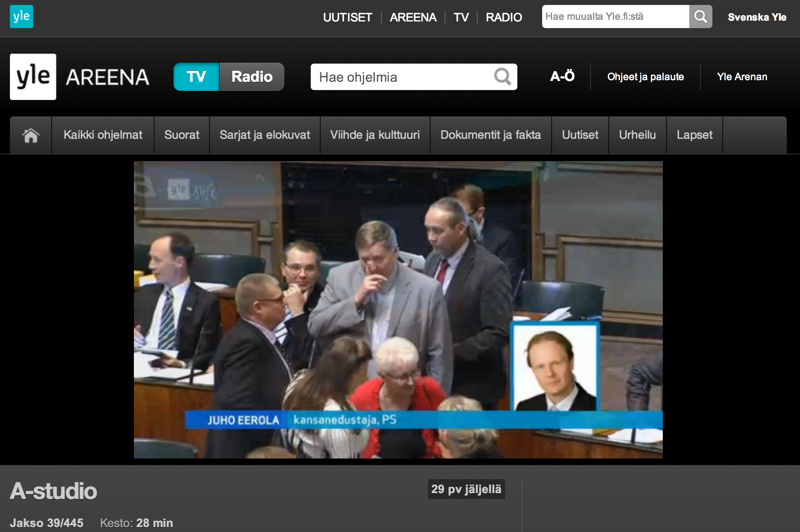Go to the home icon in navigation bar
Screen dimensions: 800x532
pos(31,135)
